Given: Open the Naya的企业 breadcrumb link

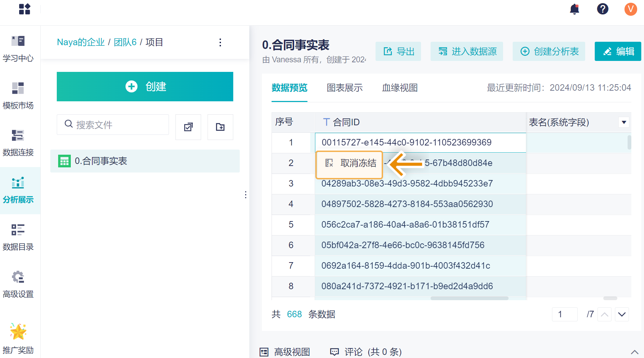Looking at the screenshot, I should 81,42.
